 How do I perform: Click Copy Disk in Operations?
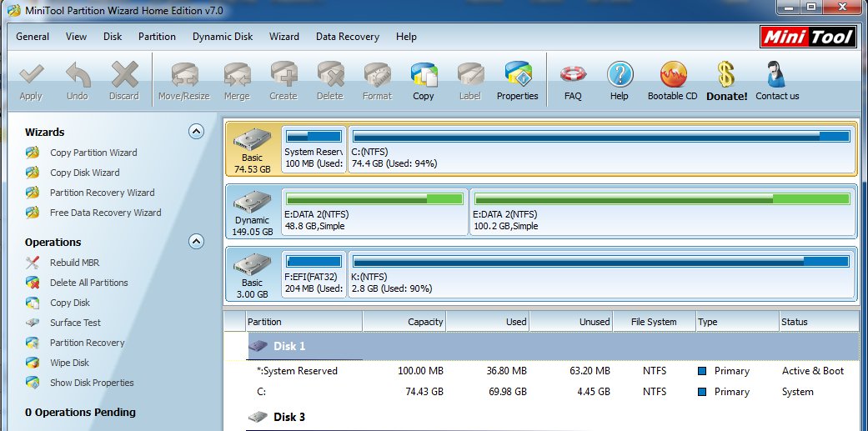pos(70,303)
